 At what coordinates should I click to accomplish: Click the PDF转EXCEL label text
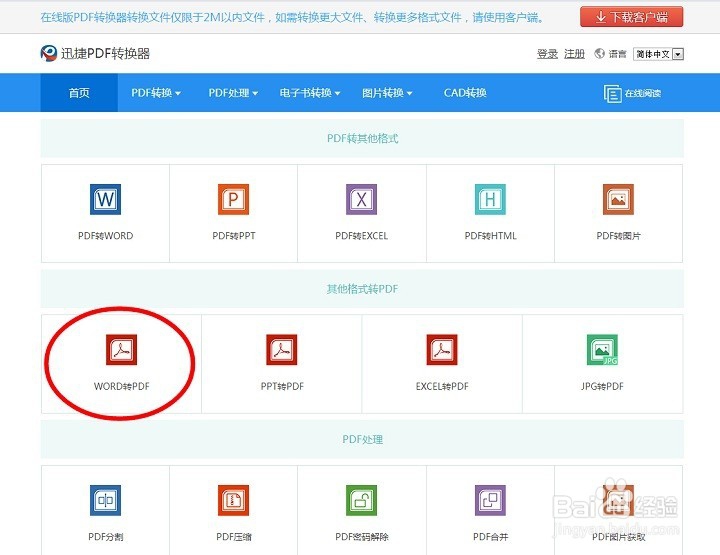(x=361, y=236)
